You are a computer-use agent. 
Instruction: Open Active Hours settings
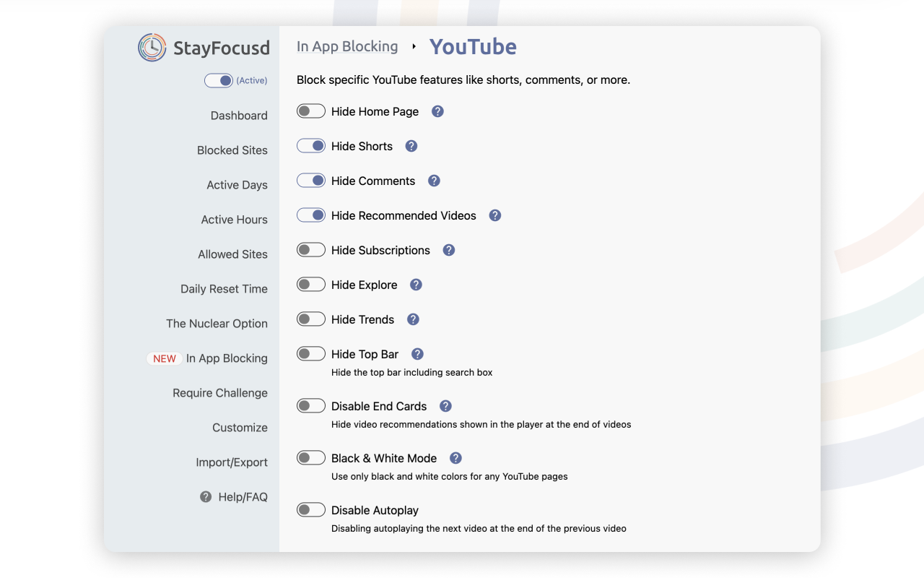tap(234, 220)
